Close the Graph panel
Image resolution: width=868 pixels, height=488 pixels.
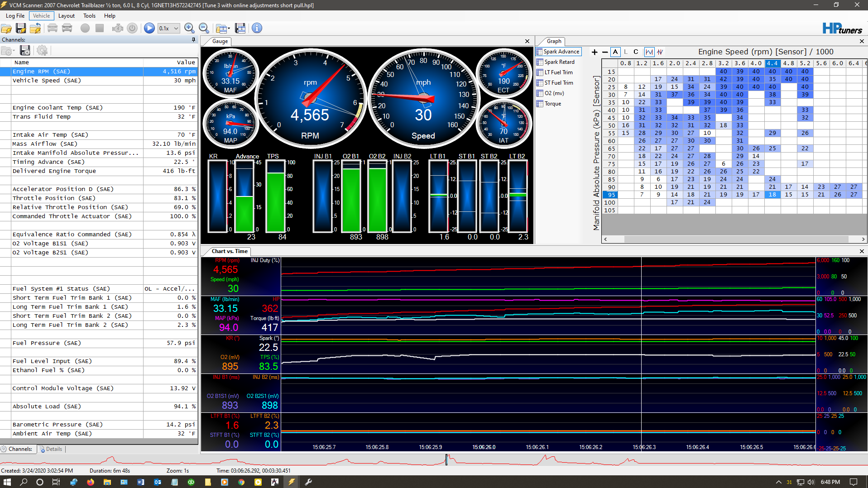click(862, 41)
